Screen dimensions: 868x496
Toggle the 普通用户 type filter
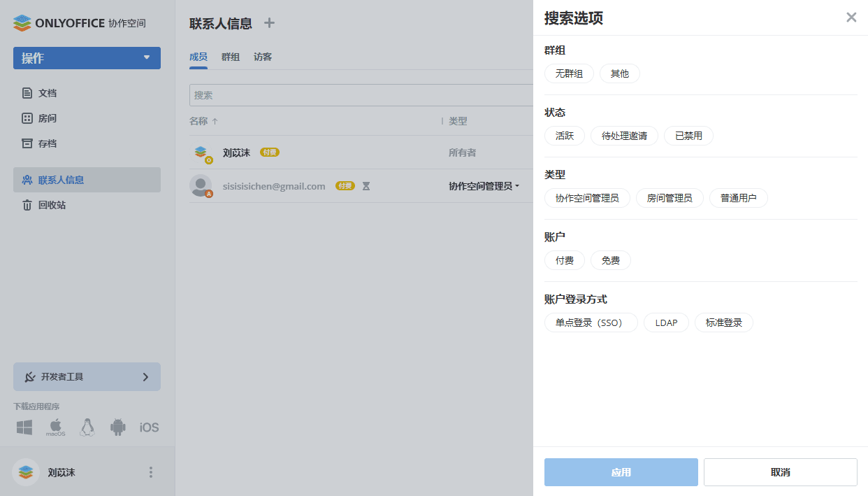[x=739, y=198]
